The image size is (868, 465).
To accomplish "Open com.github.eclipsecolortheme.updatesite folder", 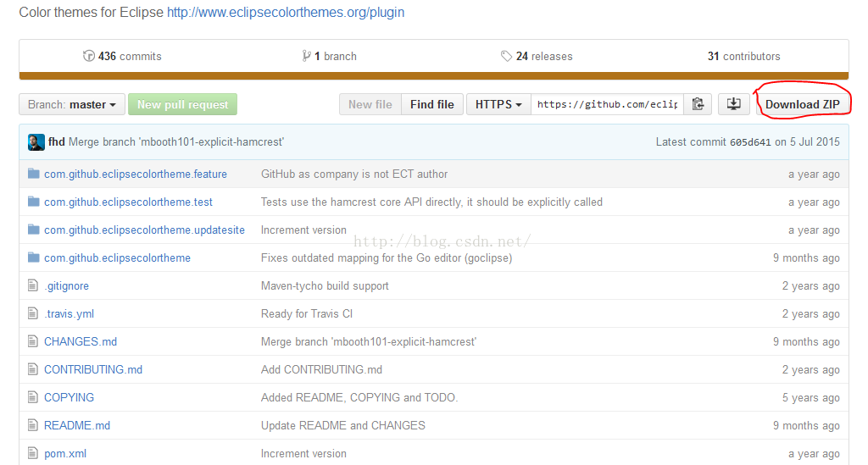I will coord(144,230).
